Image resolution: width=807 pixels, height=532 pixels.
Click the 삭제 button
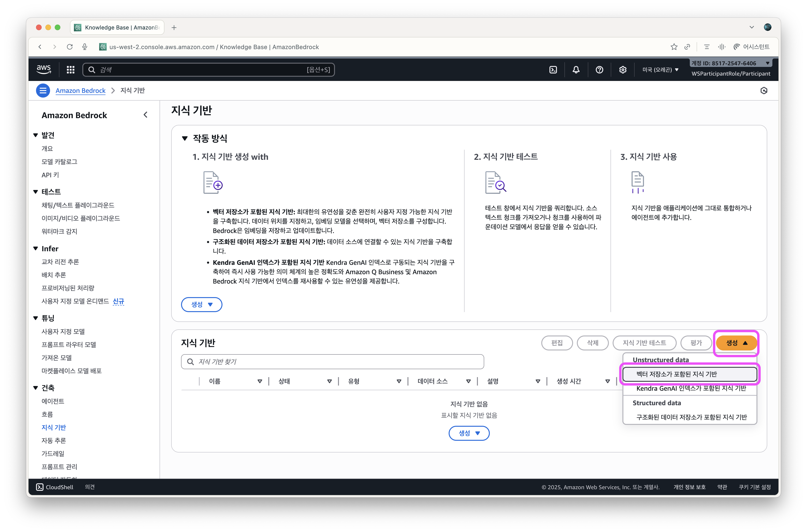pyautogui.click(x=593, y=343)
